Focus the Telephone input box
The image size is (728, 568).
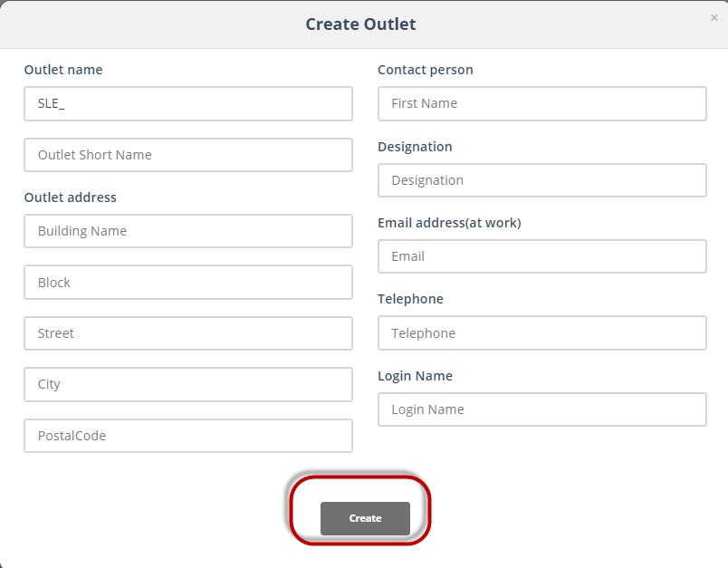(541, 333)
